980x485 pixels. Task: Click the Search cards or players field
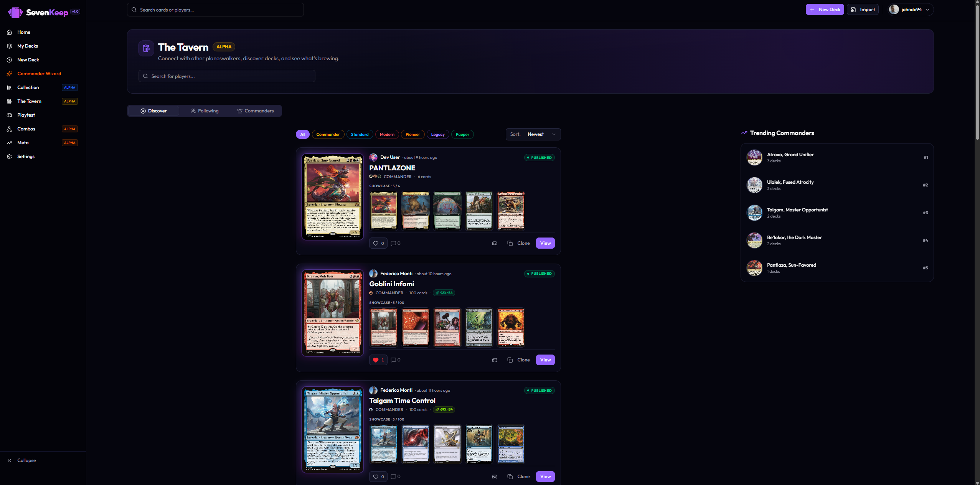tap(215, 10)
